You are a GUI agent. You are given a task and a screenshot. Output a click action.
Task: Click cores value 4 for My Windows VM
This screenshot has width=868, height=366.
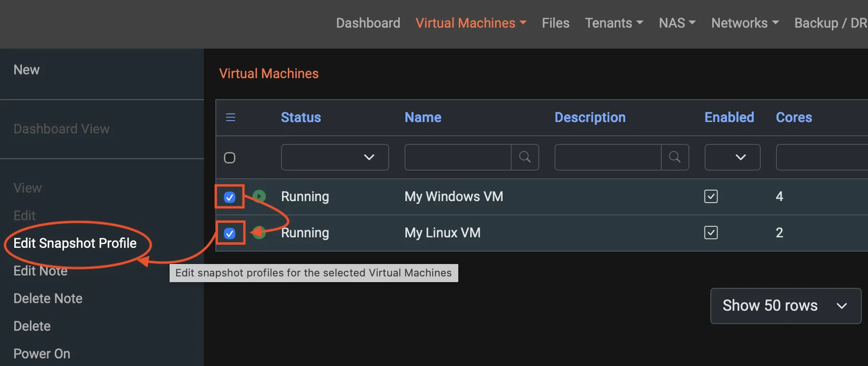tap(779, 196)
